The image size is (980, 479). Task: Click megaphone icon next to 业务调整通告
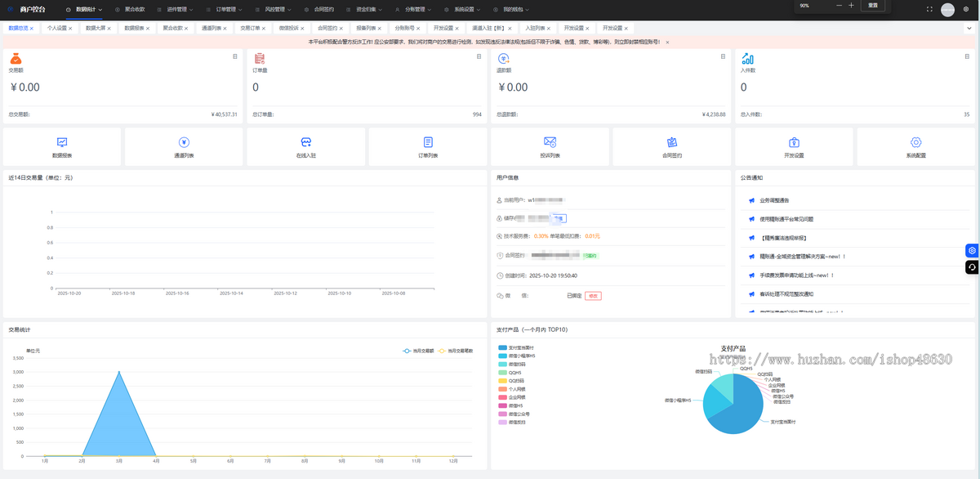pyautogui.click(x=751, y=200)
